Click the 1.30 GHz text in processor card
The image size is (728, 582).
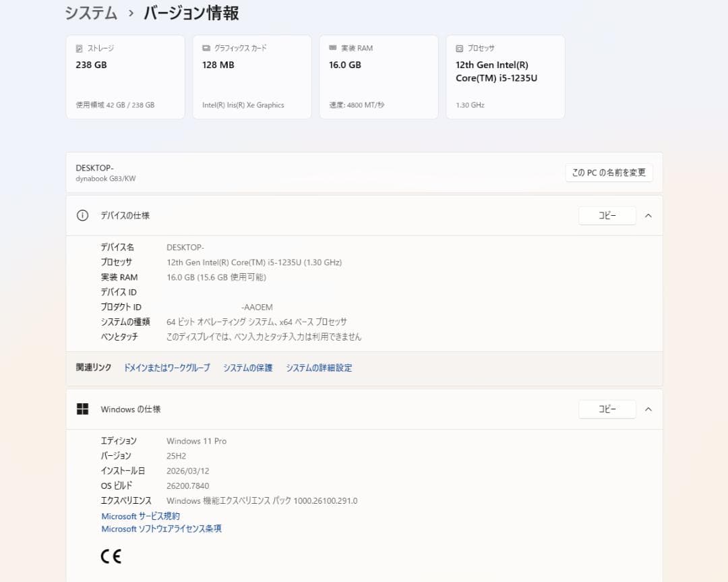tap(470, 105)
